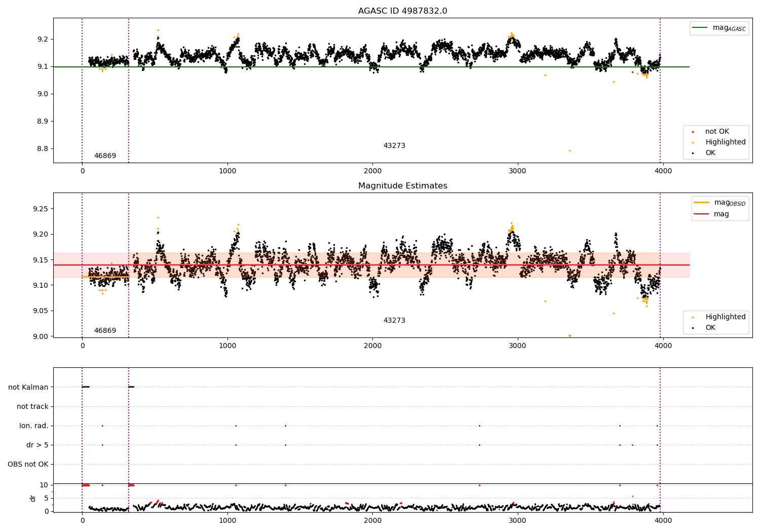Click the 9.1 y-axis tick of top plot
The height and width of the screenshot is (532, 760).
43,67
